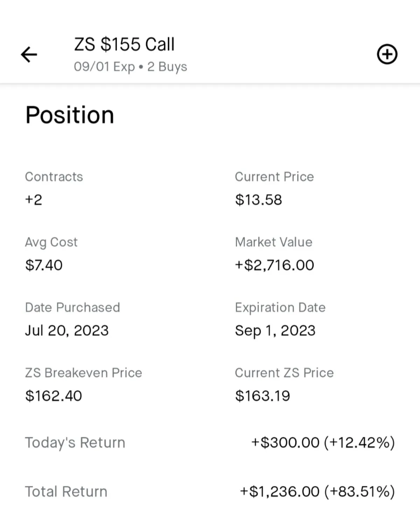Tap the Sep 1, 2023 expiration date
This screenshot has height=525, width=420.
coord(275,330)
